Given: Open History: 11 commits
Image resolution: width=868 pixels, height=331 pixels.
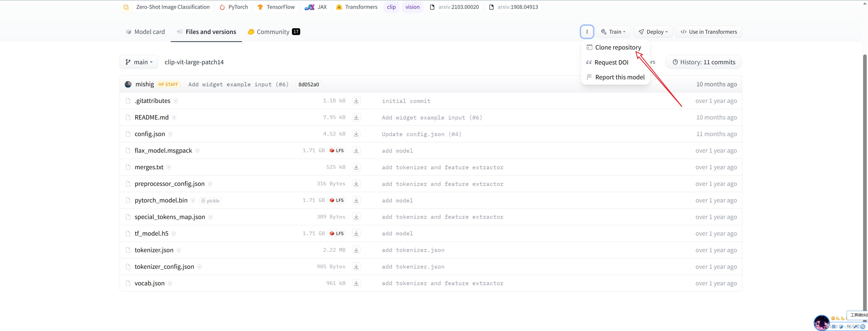Looking at the screenshot, I should click(704, 62).
